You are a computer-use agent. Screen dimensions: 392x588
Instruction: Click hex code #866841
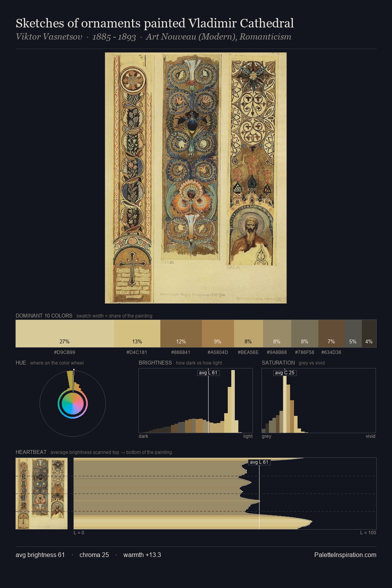pyautogui.click(x=181, y=352)
